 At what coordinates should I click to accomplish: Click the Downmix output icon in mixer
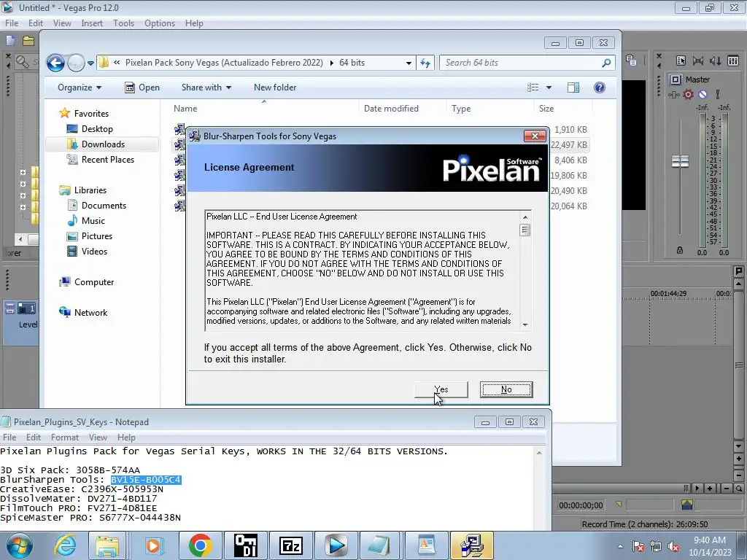(698, 61)
